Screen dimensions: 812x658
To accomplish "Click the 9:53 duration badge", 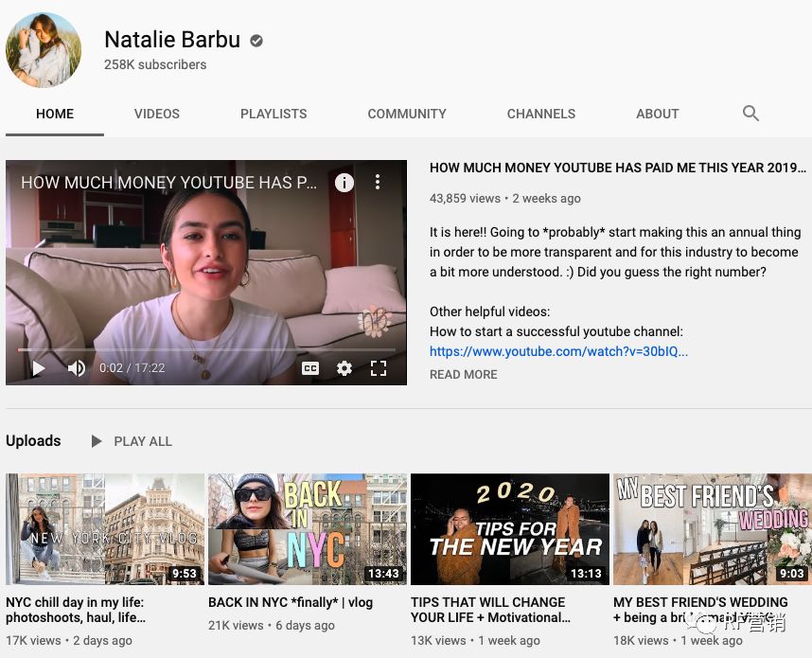I will point(185,573).
